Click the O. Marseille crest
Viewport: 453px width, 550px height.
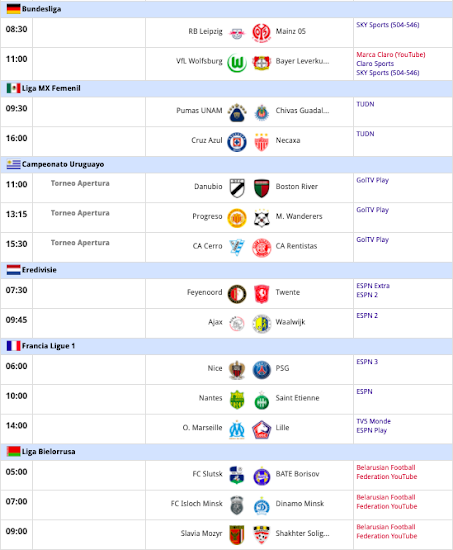click(x=237, y=429)
